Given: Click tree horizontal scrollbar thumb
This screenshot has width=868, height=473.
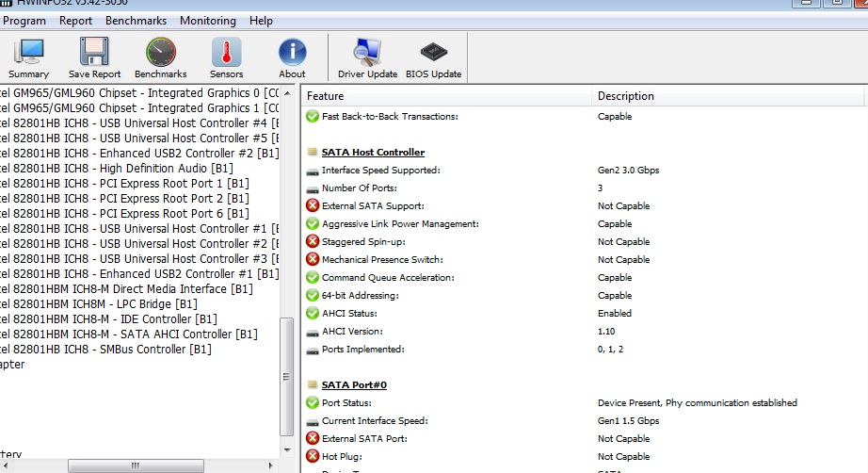Looking at the screenshot, I should [x=136, y=465].
